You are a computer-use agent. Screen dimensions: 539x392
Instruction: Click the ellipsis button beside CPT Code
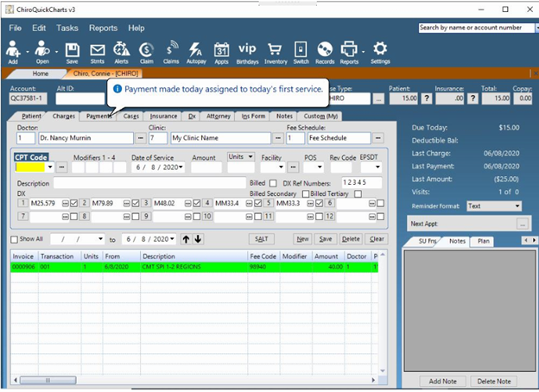click(x=62, y=168)
